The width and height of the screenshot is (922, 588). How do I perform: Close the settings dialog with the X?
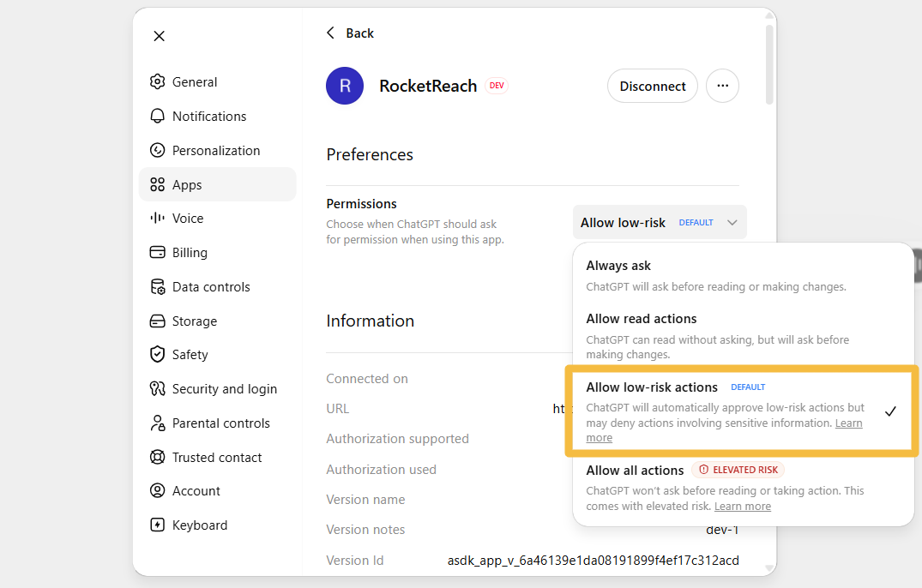pyautogui.click(x=159, y=36)
